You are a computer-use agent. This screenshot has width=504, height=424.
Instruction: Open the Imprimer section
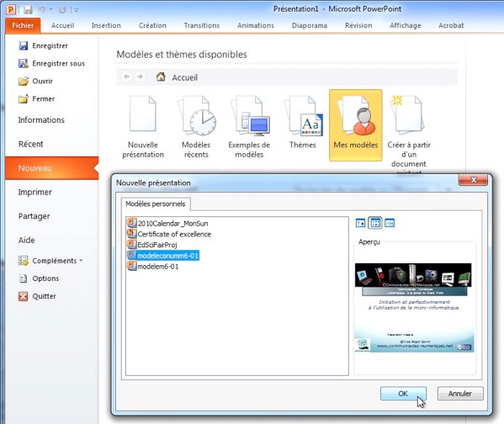coord(34,193)
